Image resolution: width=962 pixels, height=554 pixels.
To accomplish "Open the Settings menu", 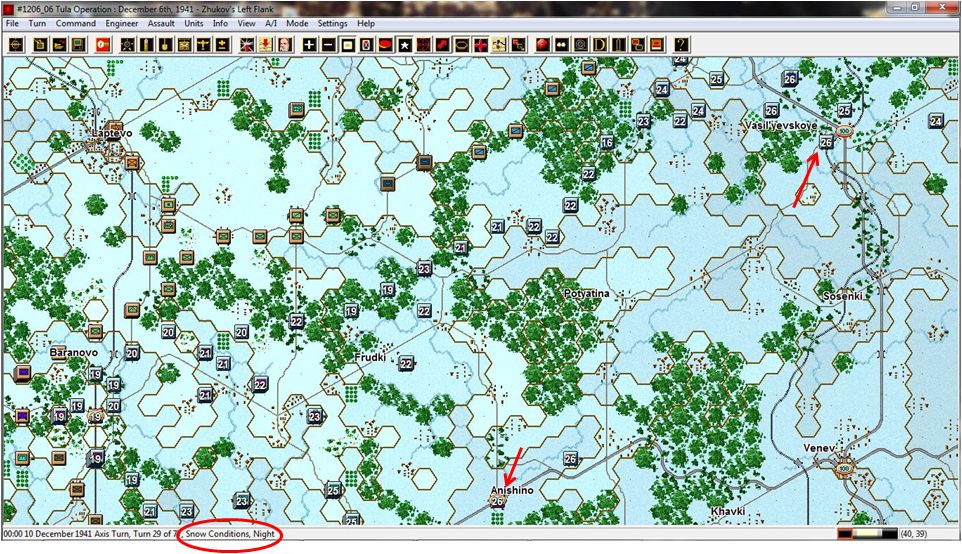I will pyautogui.click(x=333, y=23).
